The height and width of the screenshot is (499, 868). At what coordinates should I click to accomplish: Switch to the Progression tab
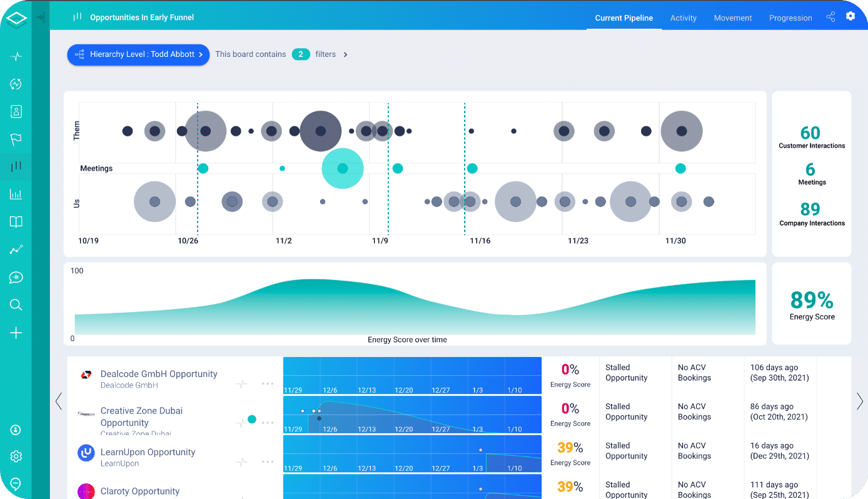click(790, 18)
